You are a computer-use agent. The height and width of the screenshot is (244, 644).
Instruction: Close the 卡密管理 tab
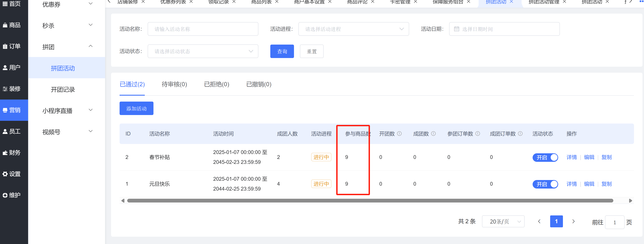[415, 2]
